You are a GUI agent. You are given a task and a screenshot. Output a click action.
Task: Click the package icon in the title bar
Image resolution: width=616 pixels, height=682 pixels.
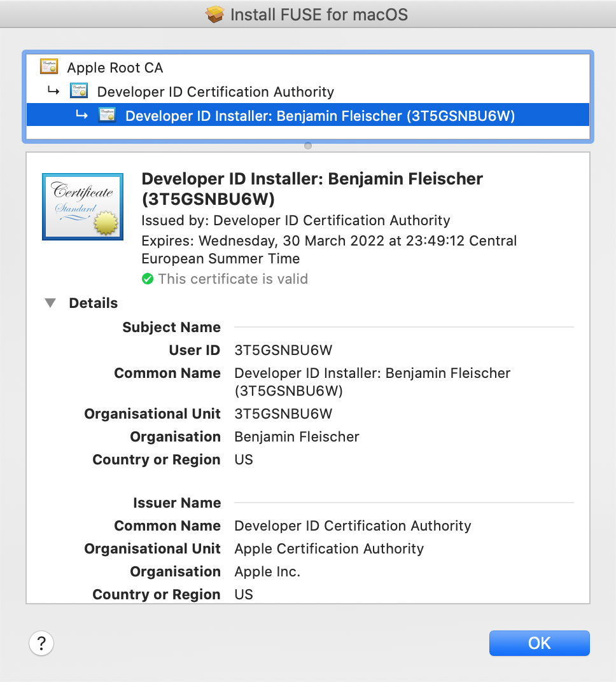(x=215, y=15)
